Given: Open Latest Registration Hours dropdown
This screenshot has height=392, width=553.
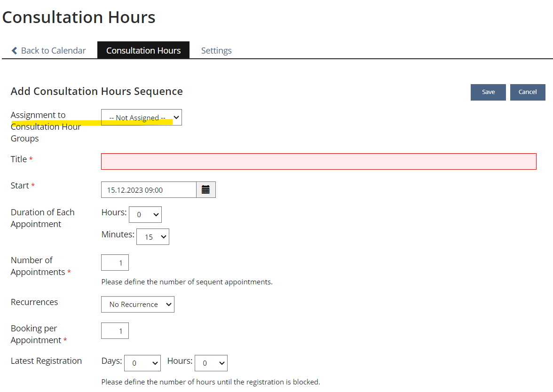Looking at the screenshot, I should [x=211, y=363].
